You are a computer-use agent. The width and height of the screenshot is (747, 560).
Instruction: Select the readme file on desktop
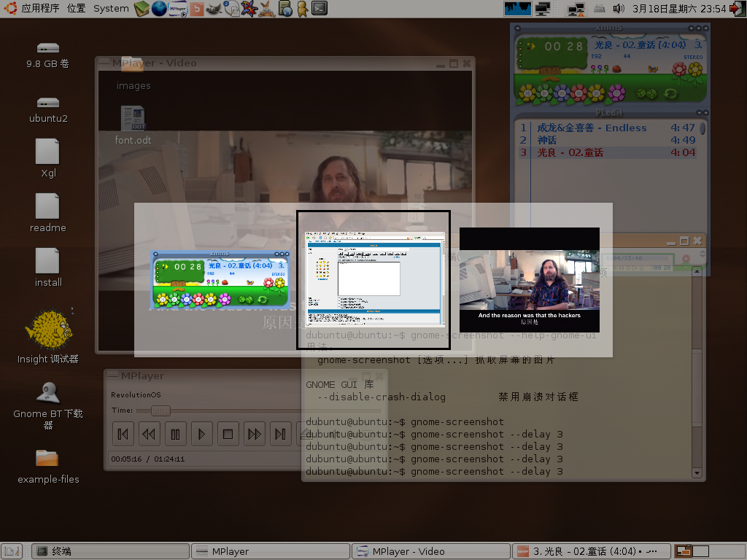47,213
